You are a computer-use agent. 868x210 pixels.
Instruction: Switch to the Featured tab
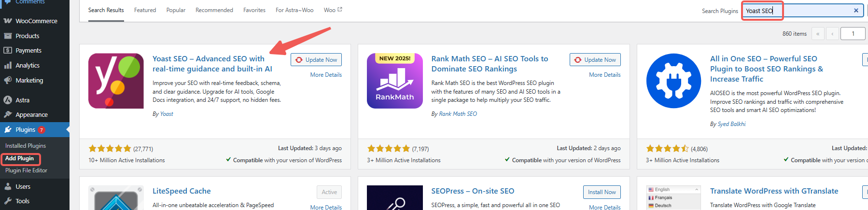pyautogui.click(x=145, y=10)
